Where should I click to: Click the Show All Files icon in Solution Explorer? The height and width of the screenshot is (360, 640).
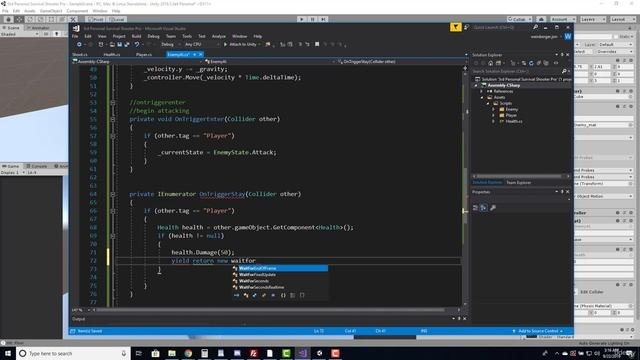pos(546,63)
